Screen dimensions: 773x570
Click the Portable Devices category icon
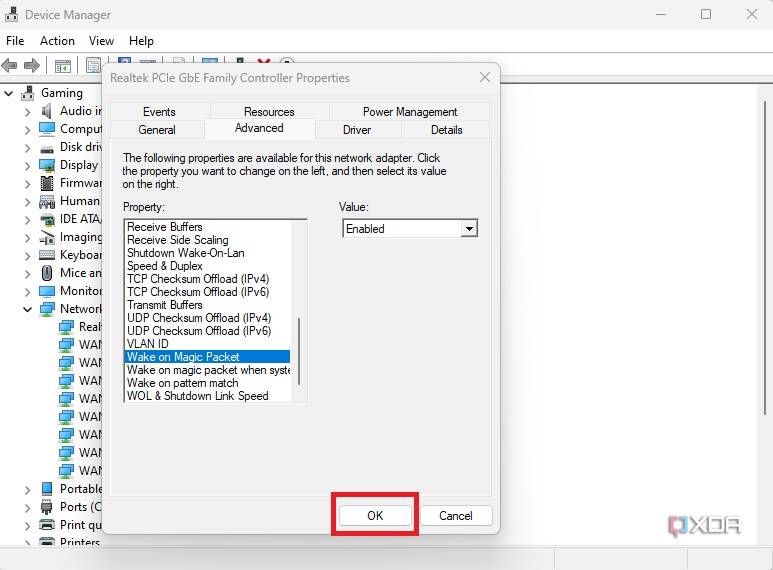[x=47, y=489]
